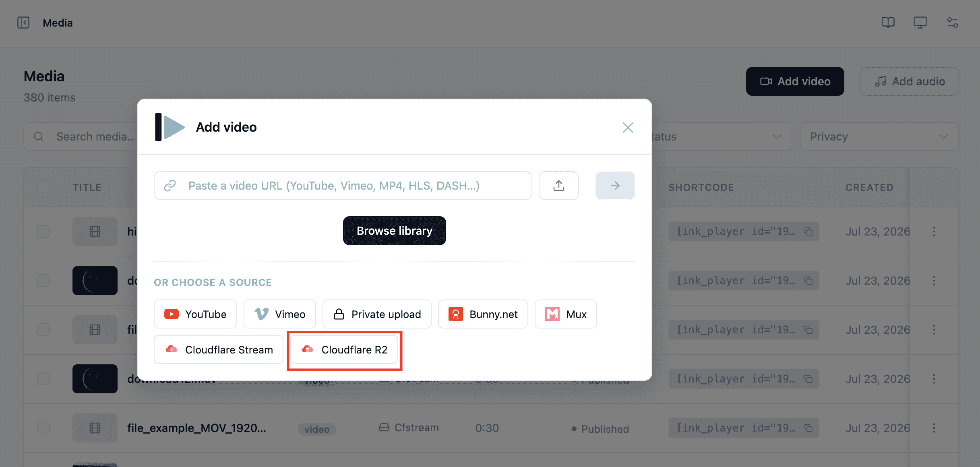Image resolution: width=980 pixels, height=467 pixels.
Task: Check the second row checkbox with moon thumbnail
Action: (x=43, y=281)
